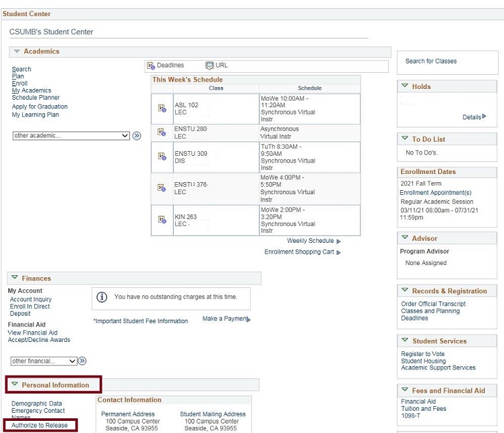Collapse the Finances section
504x433 pixels.
pos(14,277)
